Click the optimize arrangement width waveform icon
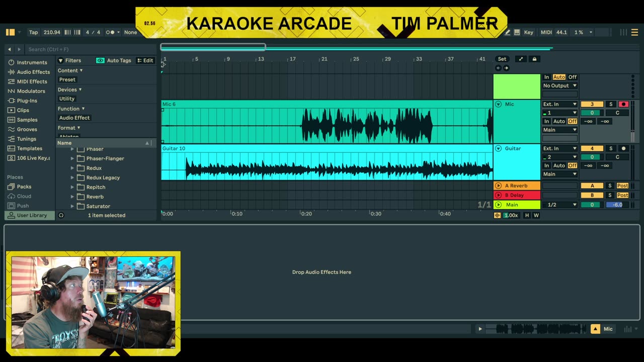 point(497,215)
